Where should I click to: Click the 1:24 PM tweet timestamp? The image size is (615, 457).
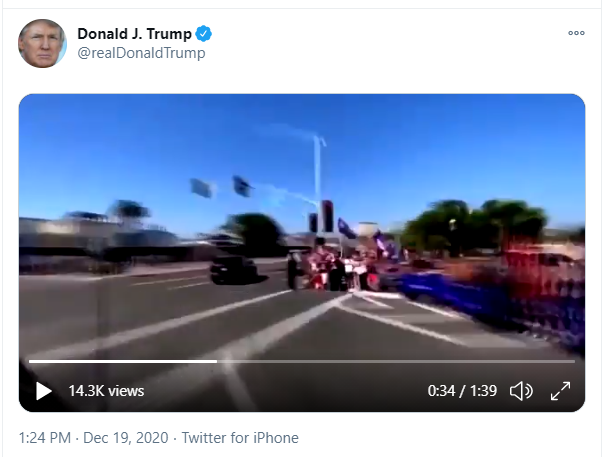point(45,438)
